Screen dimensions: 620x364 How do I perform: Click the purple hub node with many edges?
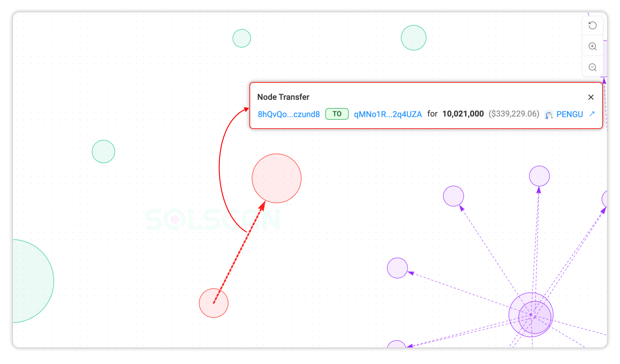pyautogui.click(x=530, y=315)
